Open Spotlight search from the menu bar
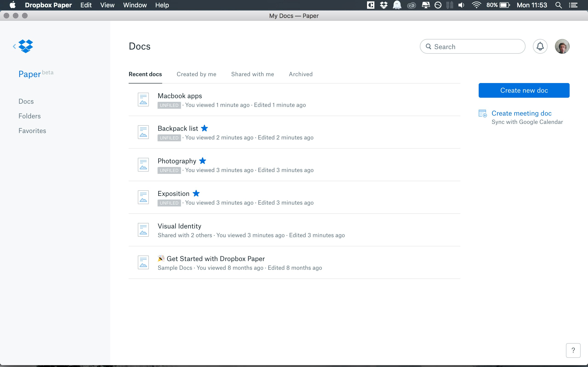 click(558, 5)
